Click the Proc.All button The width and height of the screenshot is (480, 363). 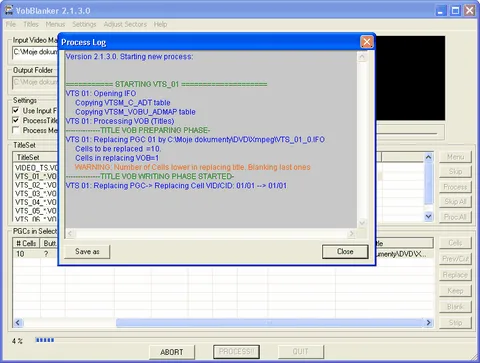(455, 217)
